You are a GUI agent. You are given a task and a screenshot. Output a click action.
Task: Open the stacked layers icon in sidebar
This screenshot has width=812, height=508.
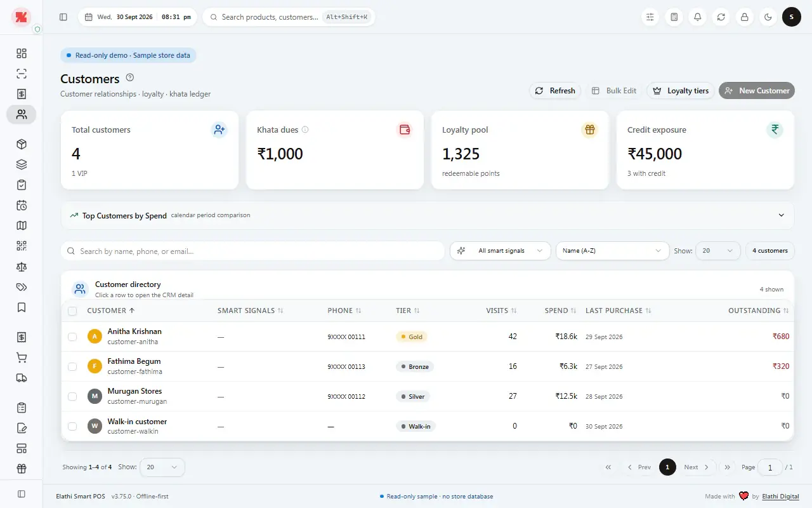click(x=22, y=164)
